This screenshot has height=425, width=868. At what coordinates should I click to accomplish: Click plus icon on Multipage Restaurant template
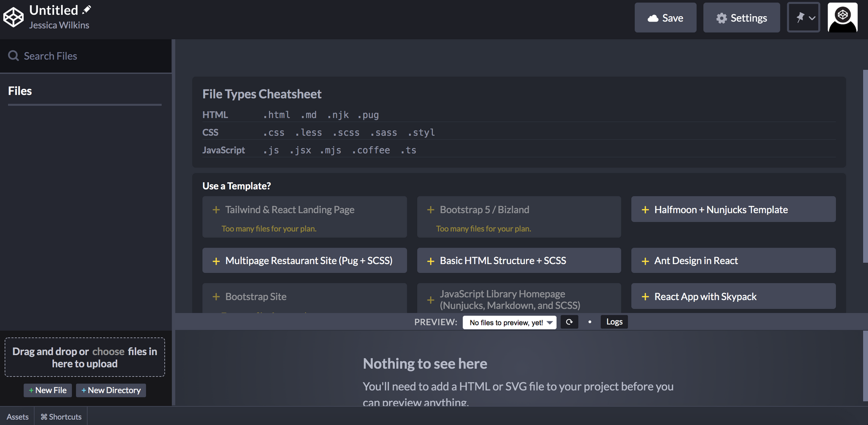point(216,261)
